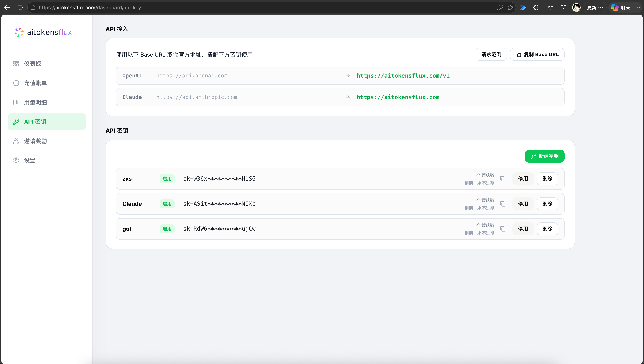644x364 pixels.
Task: Click the https://aitokensflux.com/v1 URL
Action: pos(403,76)
